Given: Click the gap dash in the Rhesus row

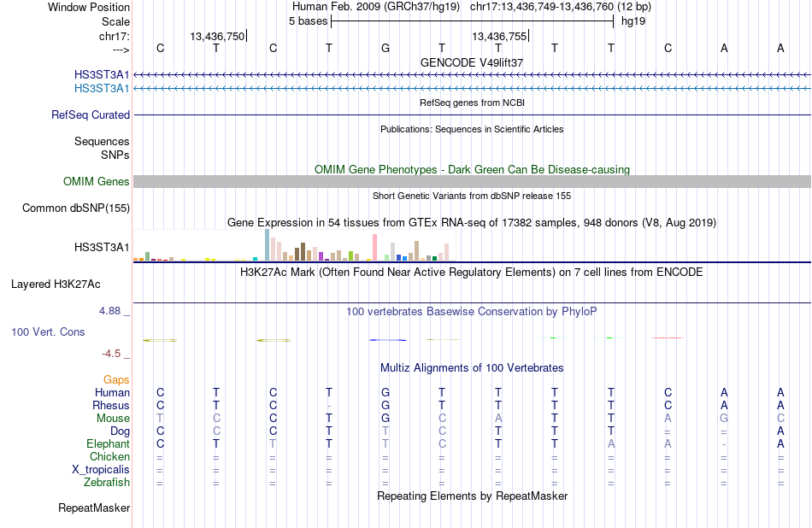Looking at the screenshot, I should [329, 406].
